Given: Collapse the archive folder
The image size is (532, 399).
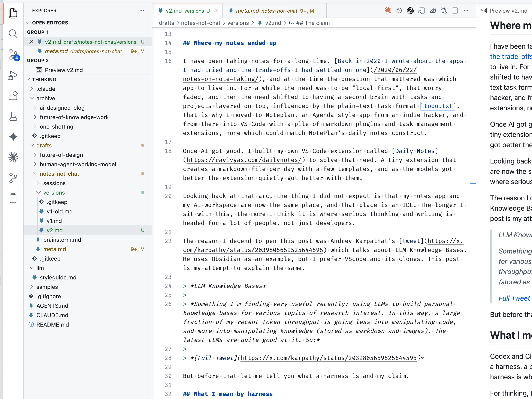Looking at the screenshot, I should pyautogui.click(x=31, y=98).
